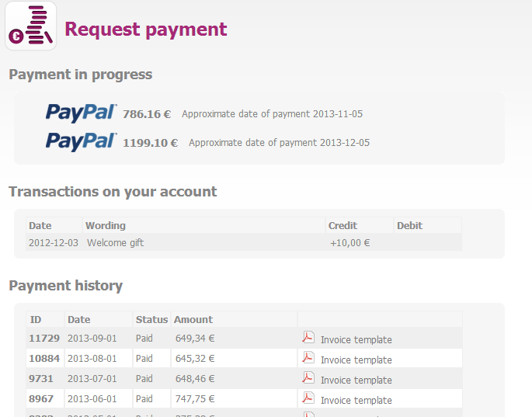Click the Status column header
532x417 pixels.
coord(151,319)
